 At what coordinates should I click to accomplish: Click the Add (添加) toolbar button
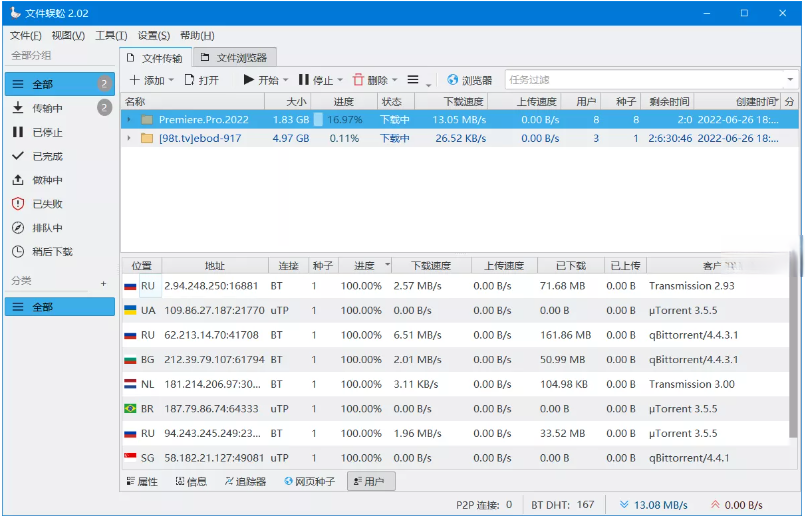click(146, 80)
